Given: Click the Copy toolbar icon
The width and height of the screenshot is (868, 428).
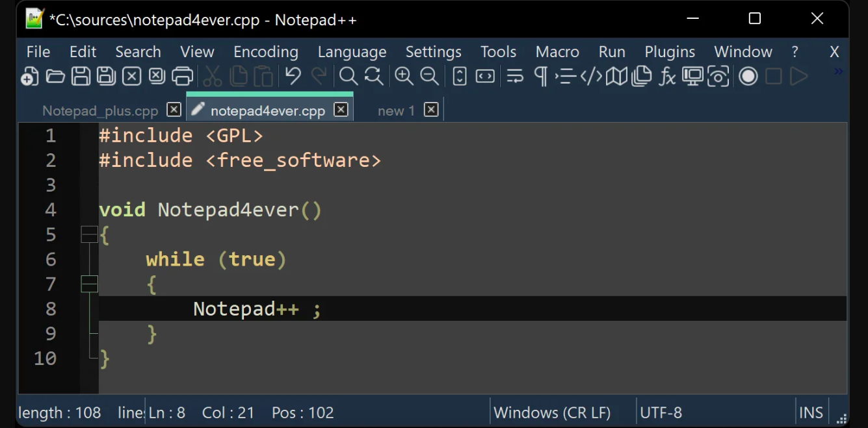Looking at the screenshot, I should pos(239,77).
